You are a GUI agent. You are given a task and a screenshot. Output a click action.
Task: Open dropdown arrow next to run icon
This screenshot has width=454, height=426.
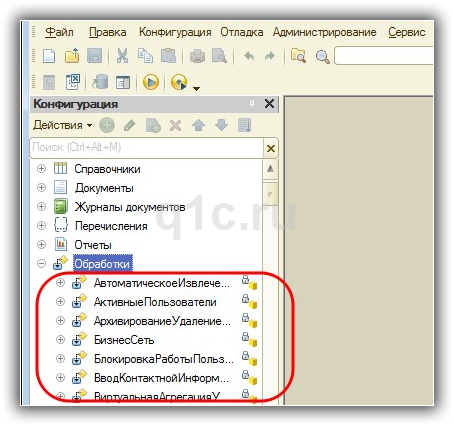(196, 88)
